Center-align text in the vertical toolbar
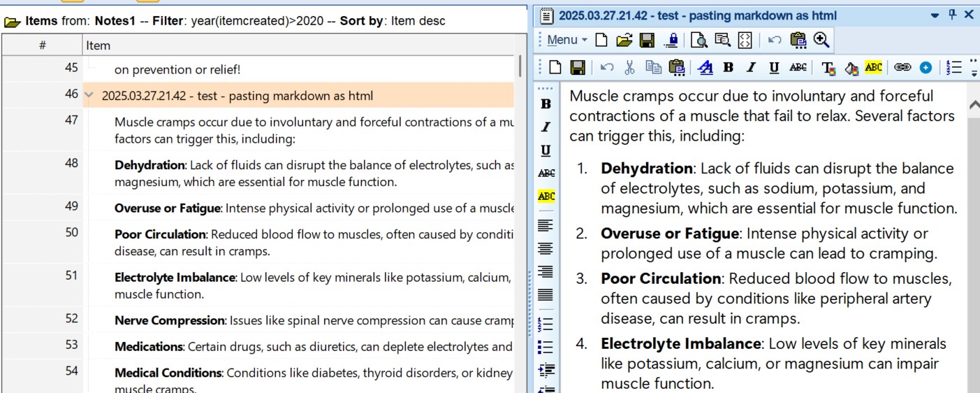This screenshot has height=393, width=980. pyautogui.click(x=546, y=248)
